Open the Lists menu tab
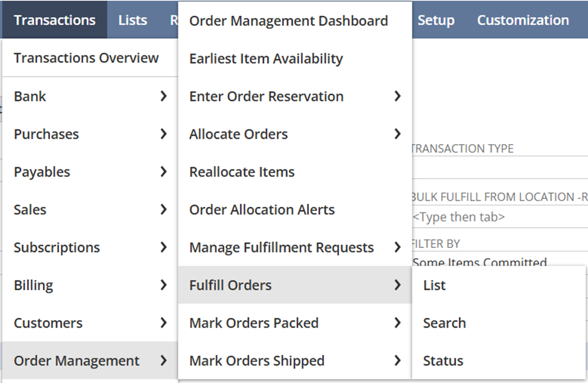Viewport: 588px width, 383px height. pos(133,20)
